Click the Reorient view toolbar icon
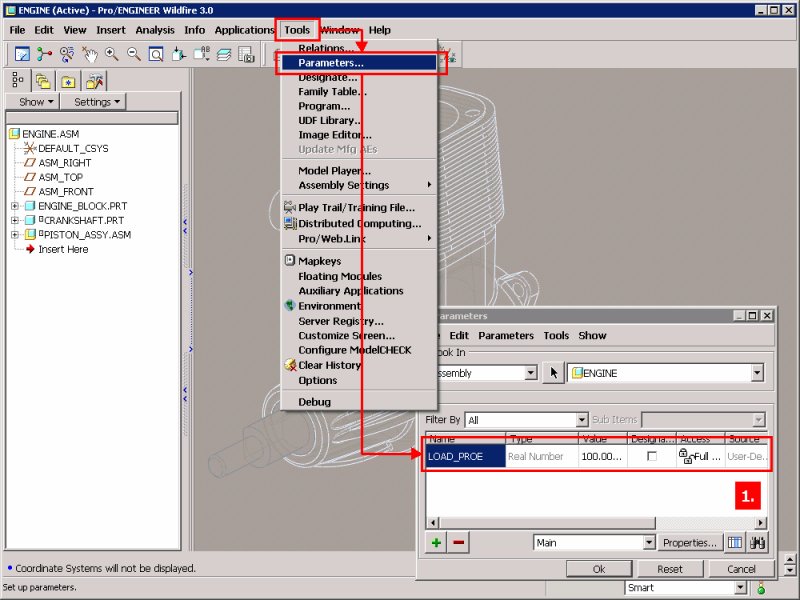Viewport: 800px width, 600px height. [x=179, y=54]
